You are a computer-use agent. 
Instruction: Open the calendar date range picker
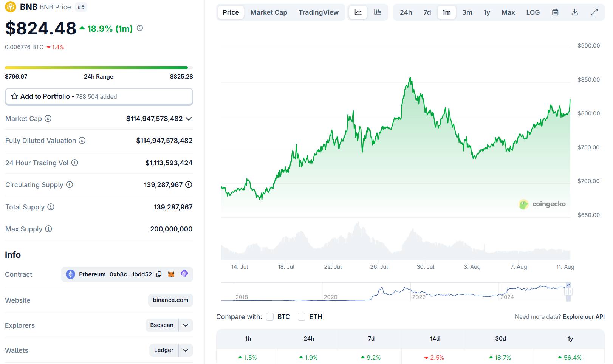[x=555, y=12]
